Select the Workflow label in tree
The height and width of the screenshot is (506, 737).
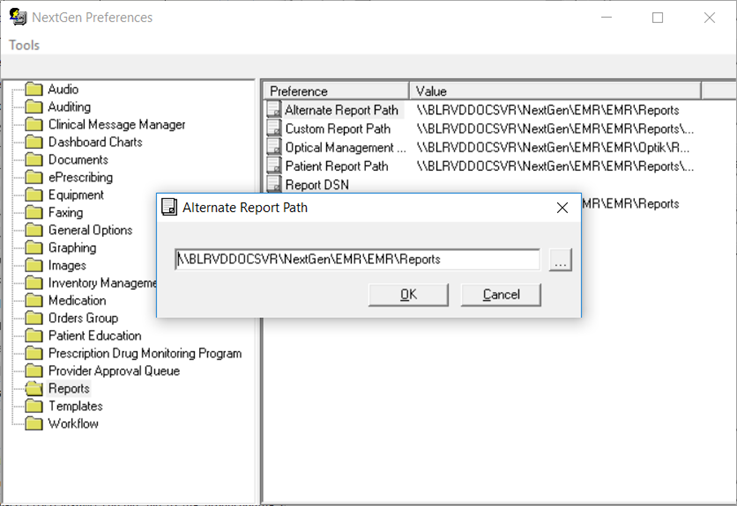[x=73, y=424]
